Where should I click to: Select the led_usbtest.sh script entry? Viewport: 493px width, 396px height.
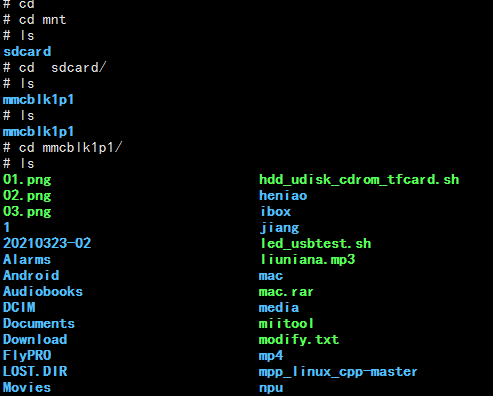(315, 243)
